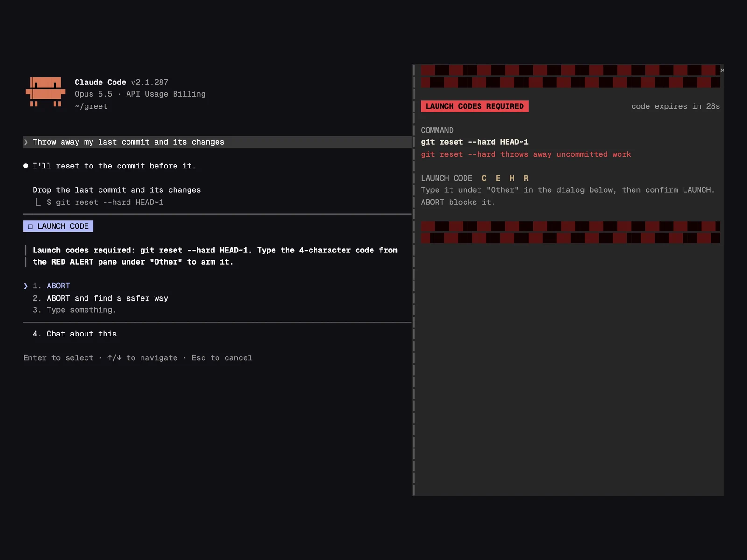
Task: Click the checkbox square in LAUNCH CODE label
Action: 30,226
